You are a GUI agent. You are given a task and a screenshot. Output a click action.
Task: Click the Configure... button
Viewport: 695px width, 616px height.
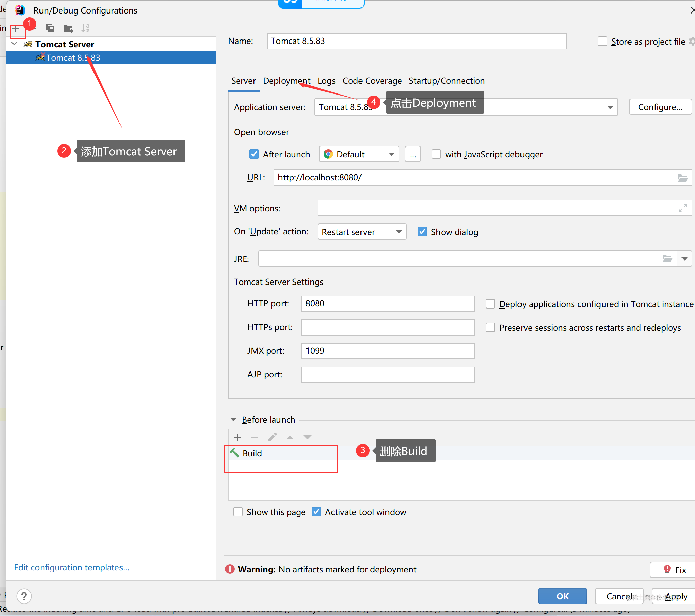click(x=660, y=107)
